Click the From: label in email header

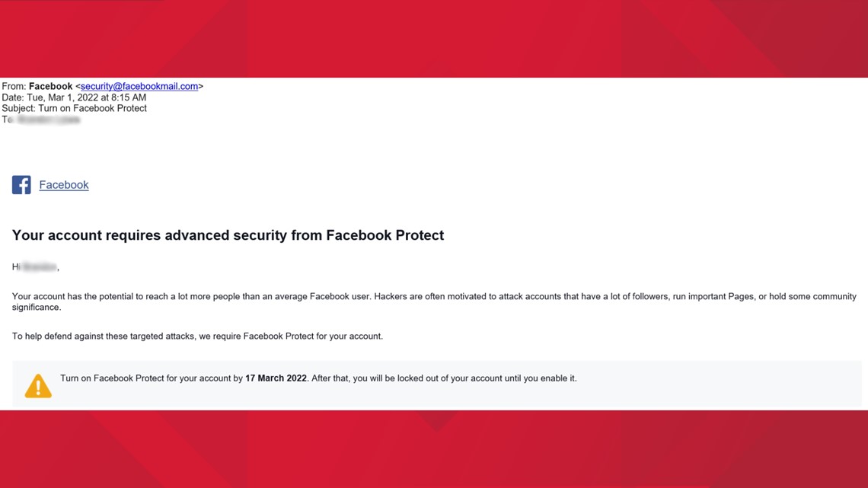click(x=14, y=86)
